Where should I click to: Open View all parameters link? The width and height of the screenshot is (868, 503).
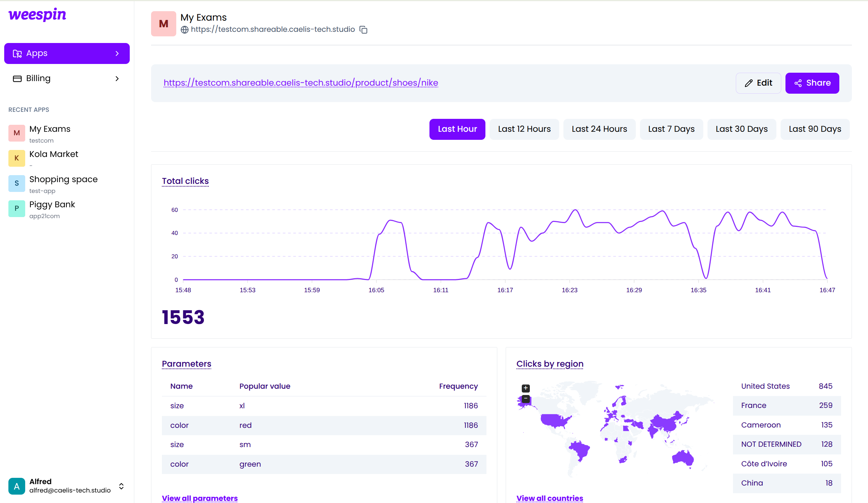pyautogui.click(x=200, y=498)
